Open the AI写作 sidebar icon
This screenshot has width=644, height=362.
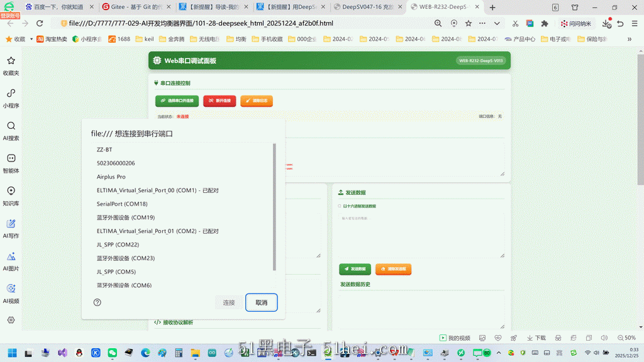point(11,223)
